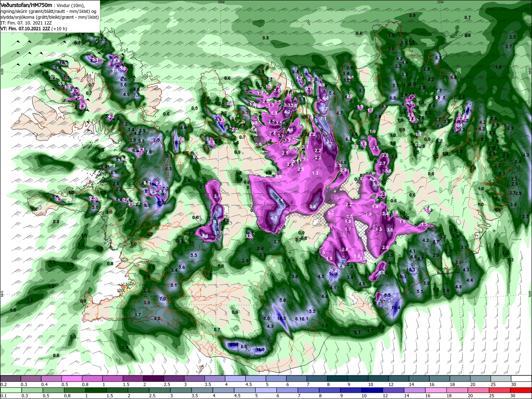
Task: Click the 20W longitude label
Action: tap(221, 2)
